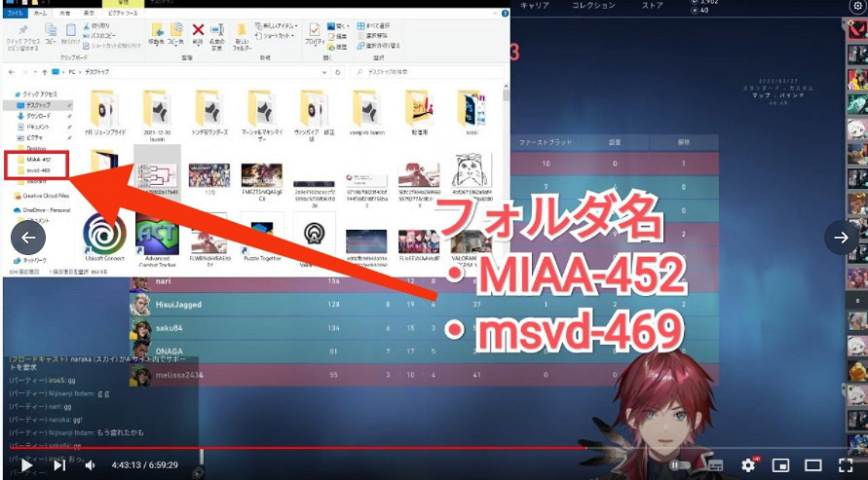The image size is (868, 480).
Task: Open recent locations dropdown beside forward arrow
Action: click(x=35, y=72)
